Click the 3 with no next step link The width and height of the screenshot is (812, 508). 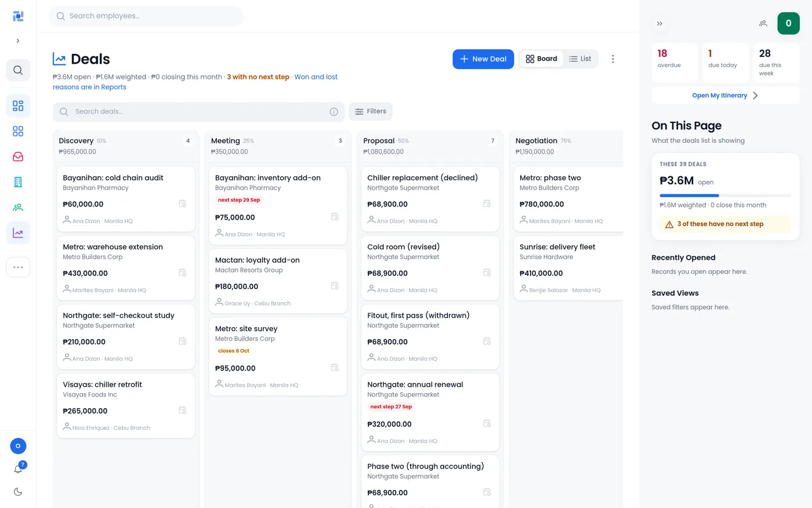[x=258, y=77]
